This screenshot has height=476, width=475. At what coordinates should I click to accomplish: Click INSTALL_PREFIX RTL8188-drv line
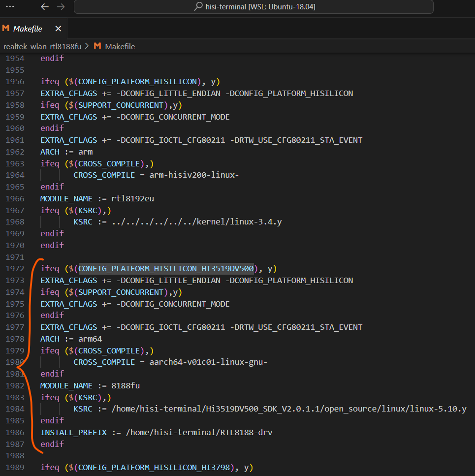point(157,432)
